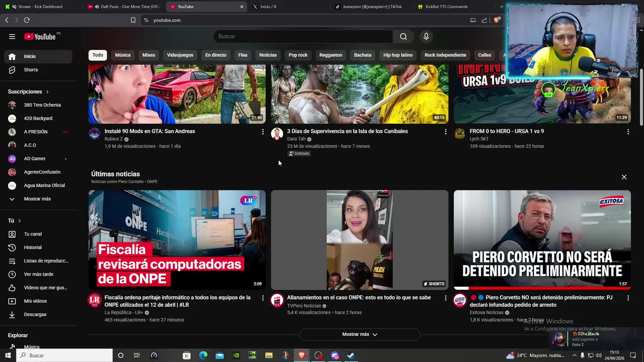Open Fiscalía revisará computadoras ONPE thumbnail

(177, 240)
